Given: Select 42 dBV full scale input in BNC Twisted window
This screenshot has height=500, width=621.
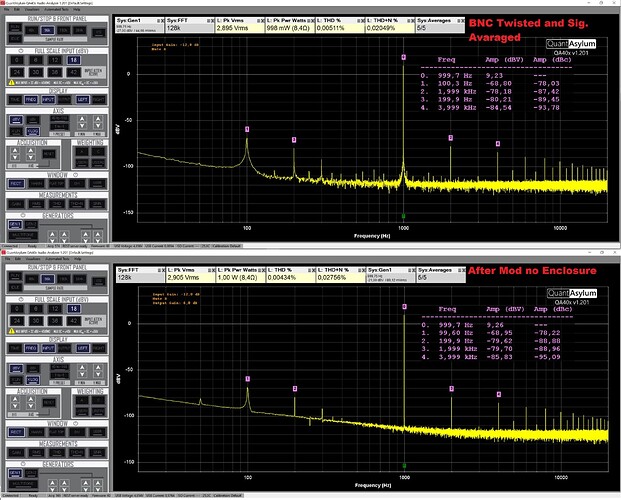Looking at the screenshot, I should click(x=73, y=72).
